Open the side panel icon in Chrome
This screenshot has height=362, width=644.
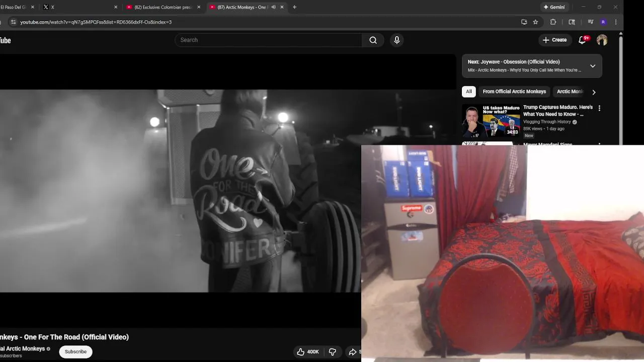pos(572,22)
